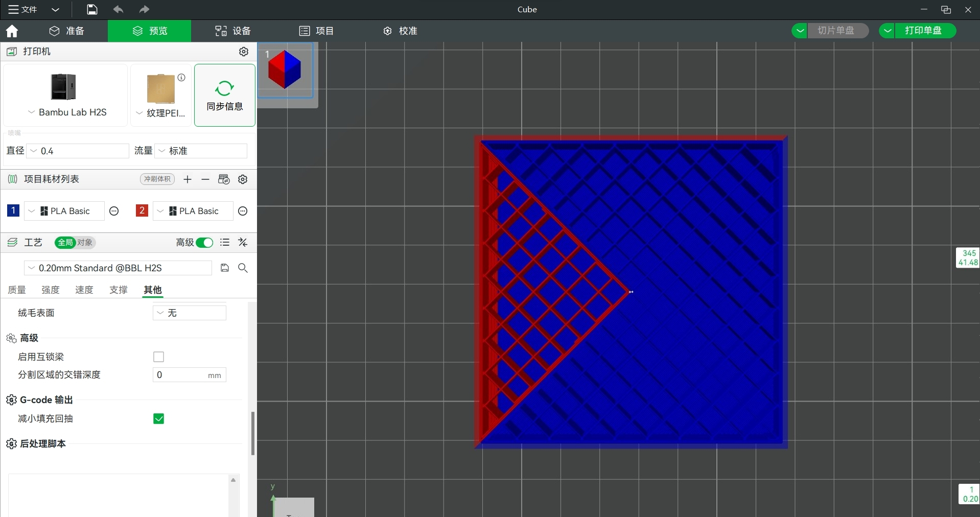
Task: Open the 项目 tab
Action: [x=316, y=31]
